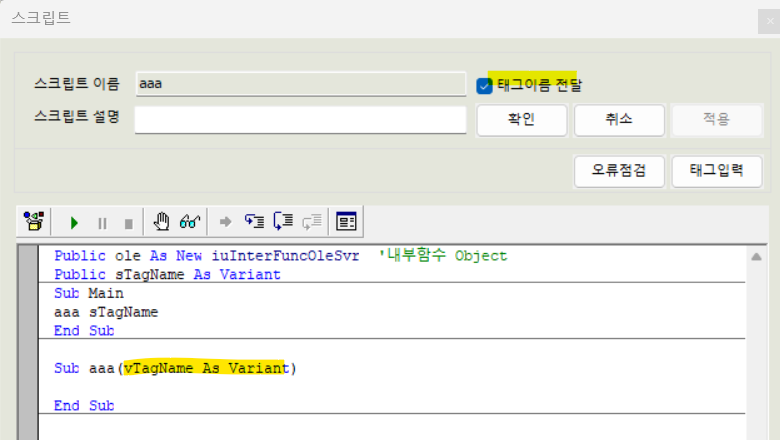Open the object browser toolbar icon
This screenshot has width=780, height=440.
[34, 222]
